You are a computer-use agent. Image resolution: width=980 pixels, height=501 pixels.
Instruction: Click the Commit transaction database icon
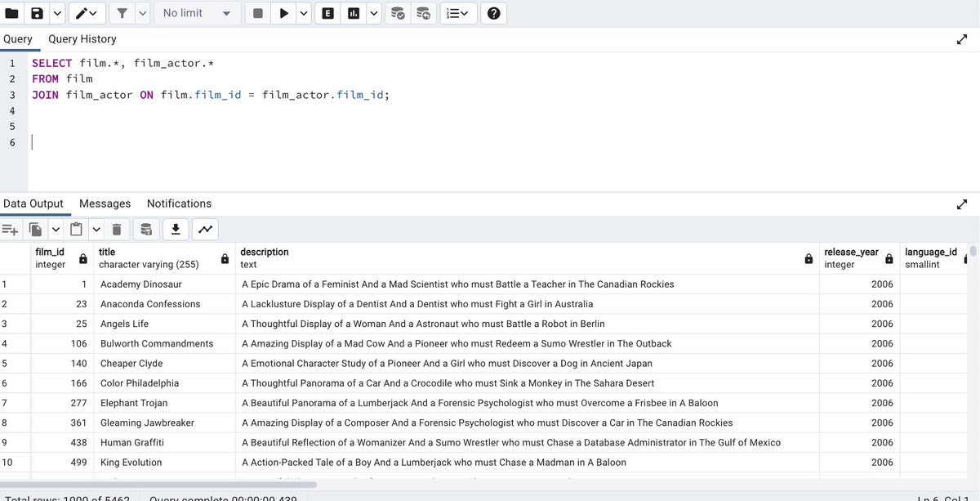coord(397,13)
